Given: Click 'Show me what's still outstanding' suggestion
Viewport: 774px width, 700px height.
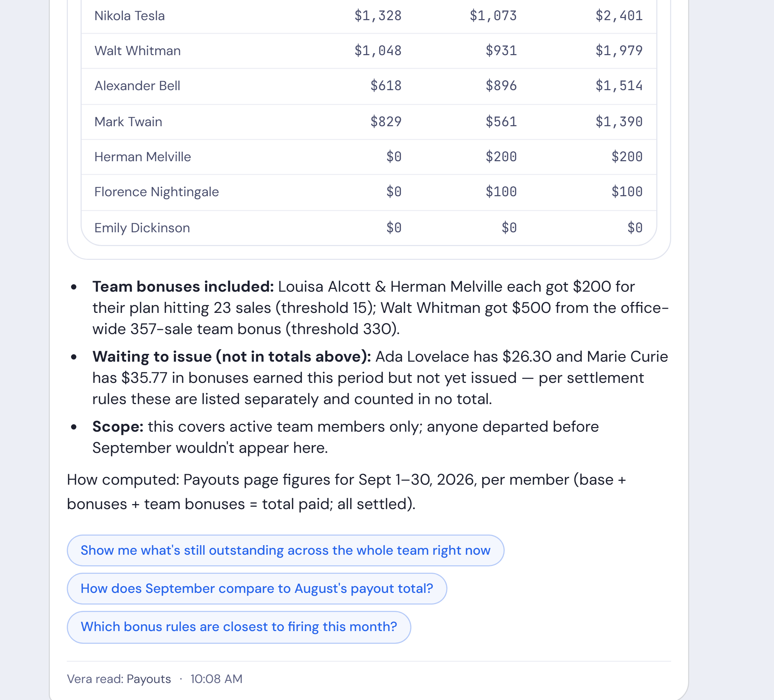Looking at the screenshot, I should (x=285, y=550).
